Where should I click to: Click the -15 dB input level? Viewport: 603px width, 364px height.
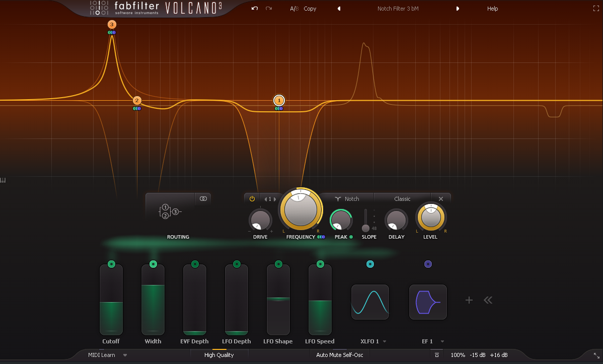pyautogui.click(x=477, y=355)
